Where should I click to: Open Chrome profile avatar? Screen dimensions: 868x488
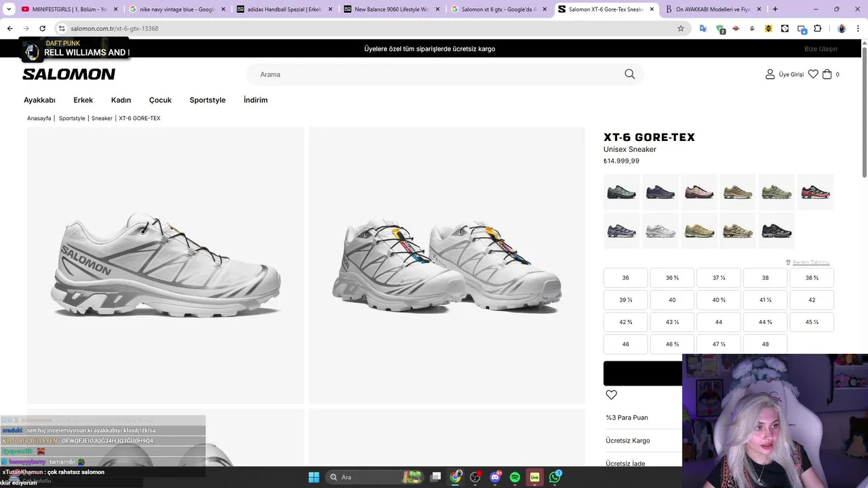tap(842, 28)
